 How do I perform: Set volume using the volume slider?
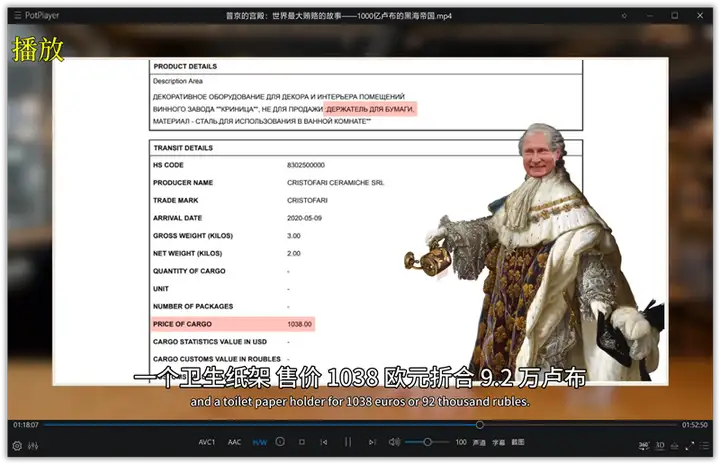pyautogui.click(x=427, y=442)
